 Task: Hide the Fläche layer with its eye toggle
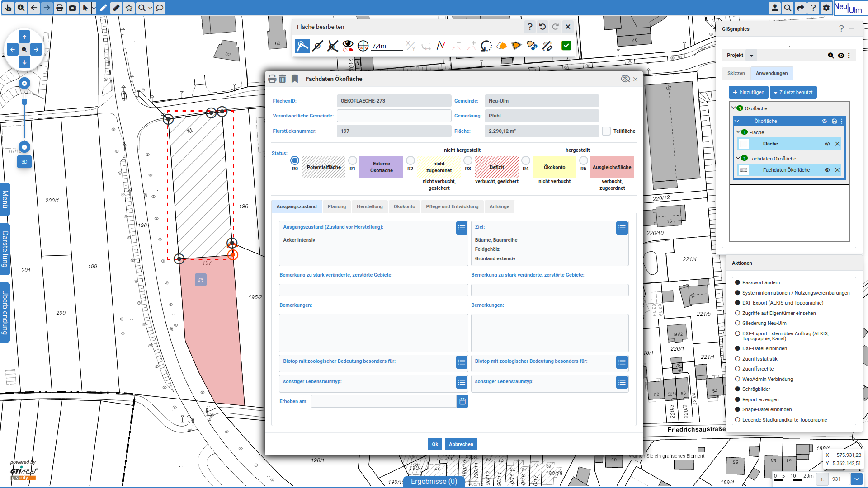click(827, 144)
